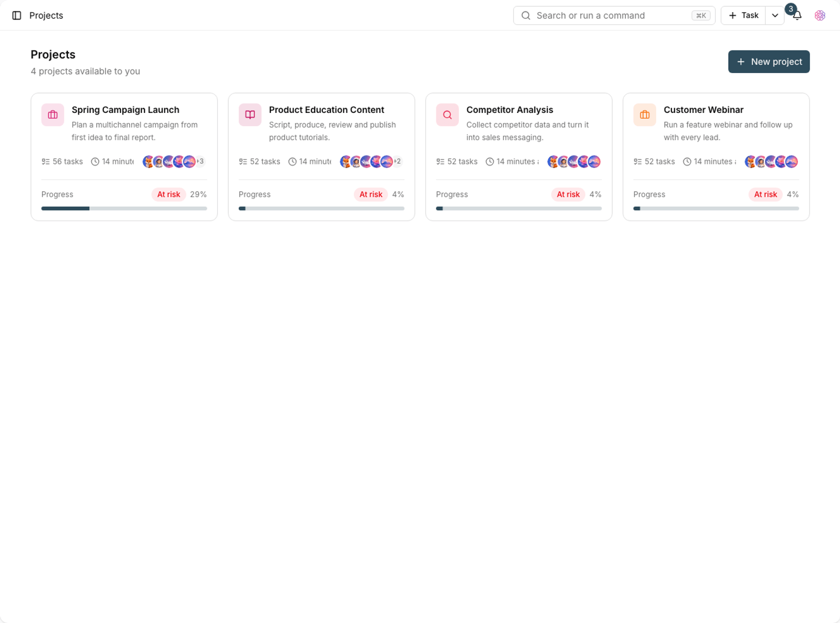The height and width of the screenshot is (623, 840).
Task: Open the user profile avatar menu
Action: [820, 16]
